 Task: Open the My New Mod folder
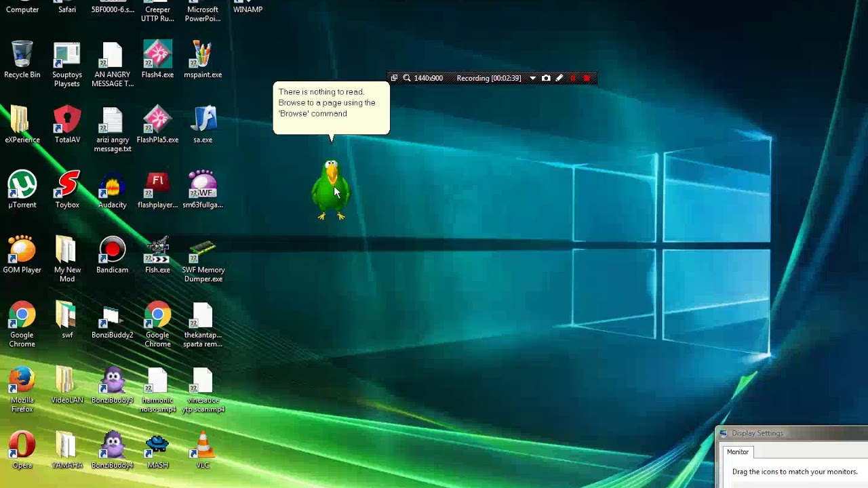(67, 260)
